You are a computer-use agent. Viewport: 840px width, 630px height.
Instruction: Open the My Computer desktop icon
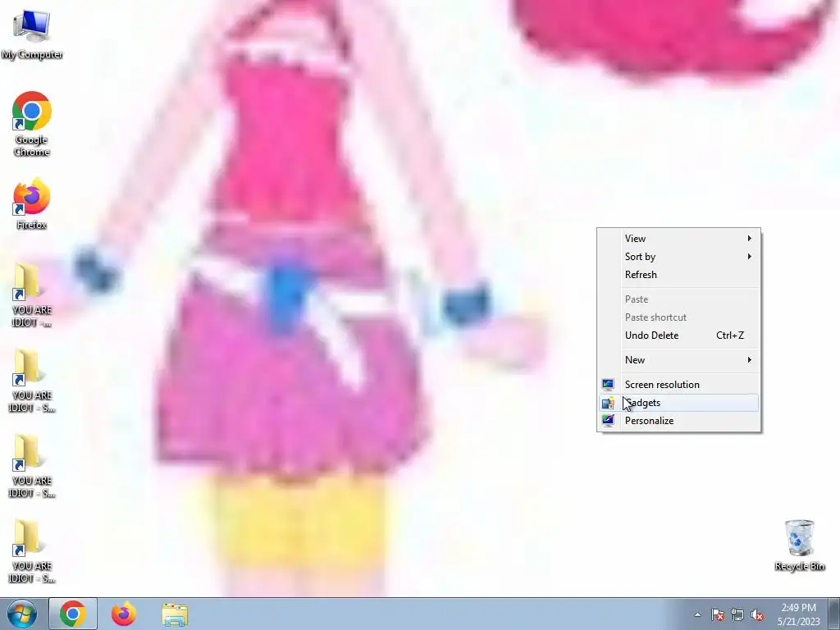coord(32,33)
